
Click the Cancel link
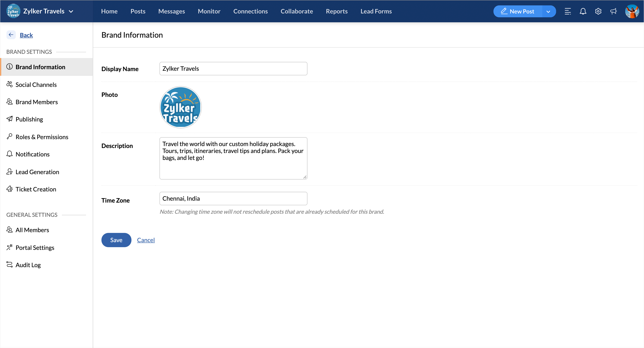tap(146, 240)
